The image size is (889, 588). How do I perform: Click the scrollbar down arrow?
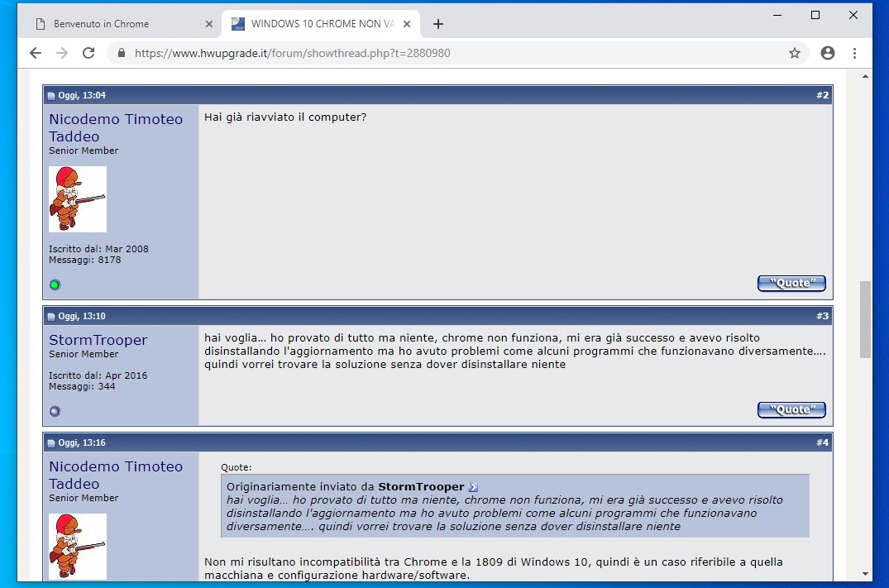[x=865, y=574]
